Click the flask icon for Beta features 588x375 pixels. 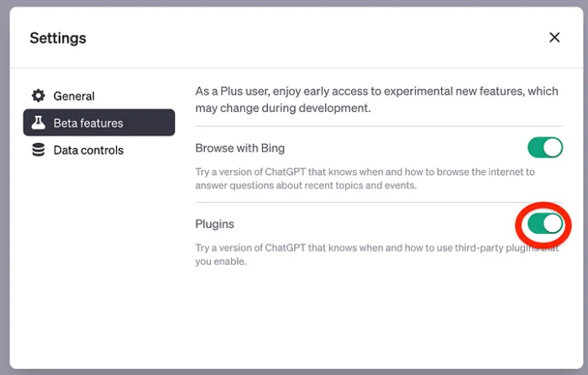pos(38,123)
